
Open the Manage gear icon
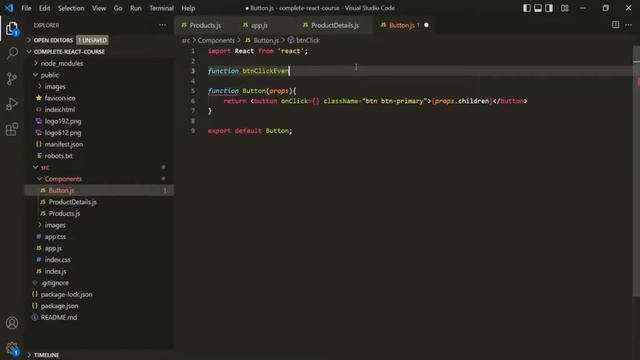[12, 348]
